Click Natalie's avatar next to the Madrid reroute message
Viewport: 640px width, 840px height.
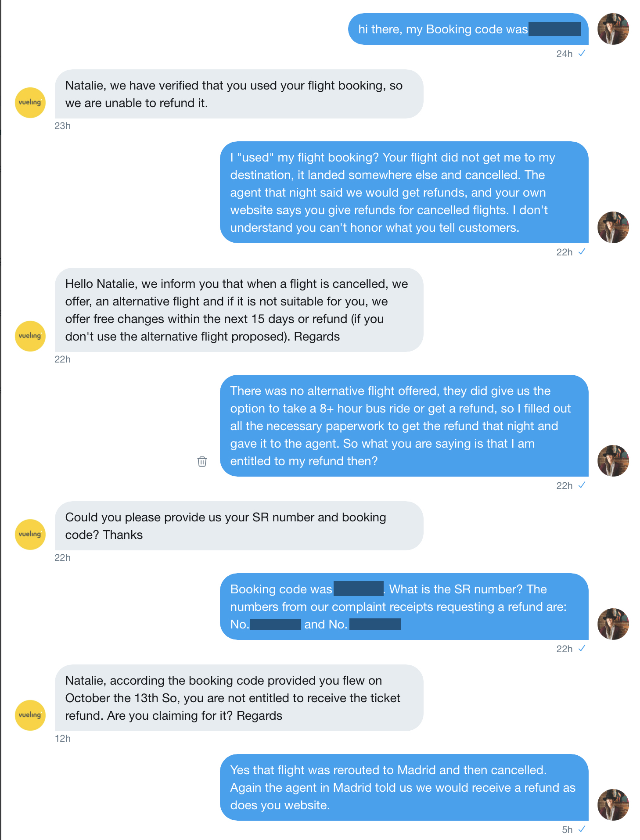point(613,805)
